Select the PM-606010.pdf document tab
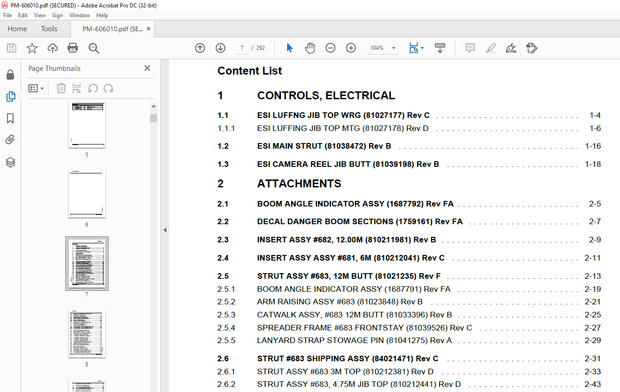This screenshot has width=620, height=392. 112,29
